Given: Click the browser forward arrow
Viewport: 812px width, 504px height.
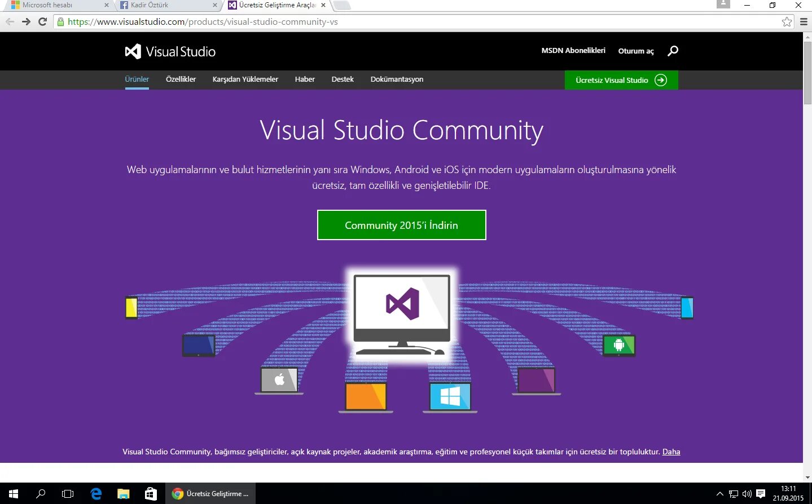Looking at the screenshot, I should coord(26,21).
